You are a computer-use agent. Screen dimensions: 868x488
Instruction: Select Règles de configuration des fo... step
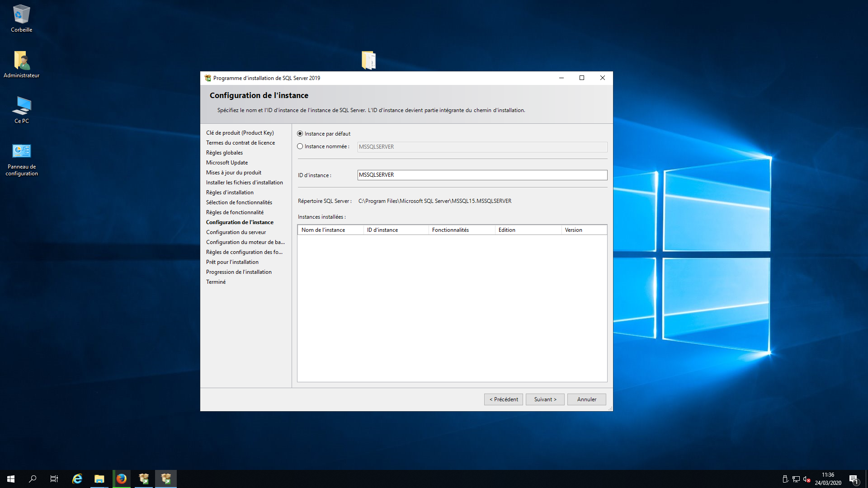tap(244, 252)
